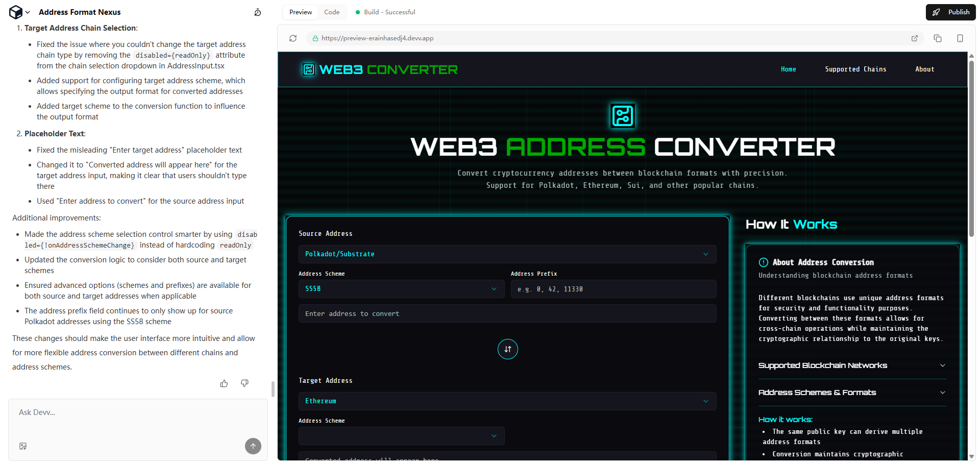Viewport: 980px width, 465px height.
Task: Click the image attachment icon in chat box
Action: tap(23, 446)
